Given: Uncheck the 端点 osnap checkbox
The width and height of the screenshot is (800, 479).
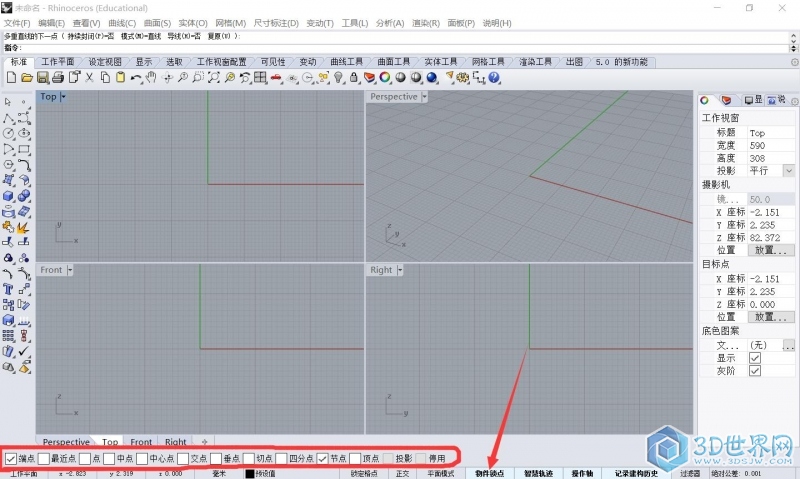Looking at the screenshot, I should click(x=10, y=458).
